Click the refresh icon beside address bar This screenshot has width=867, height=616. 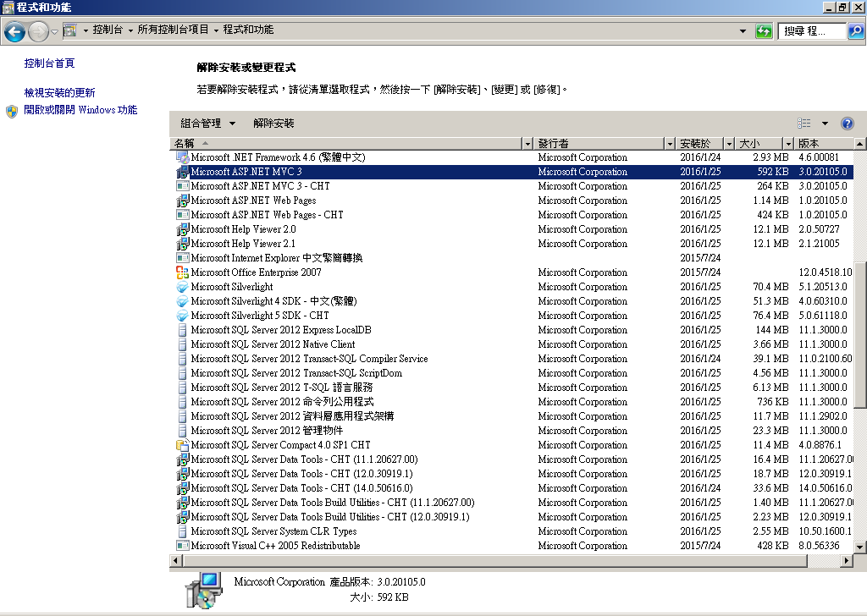(764, 31)
